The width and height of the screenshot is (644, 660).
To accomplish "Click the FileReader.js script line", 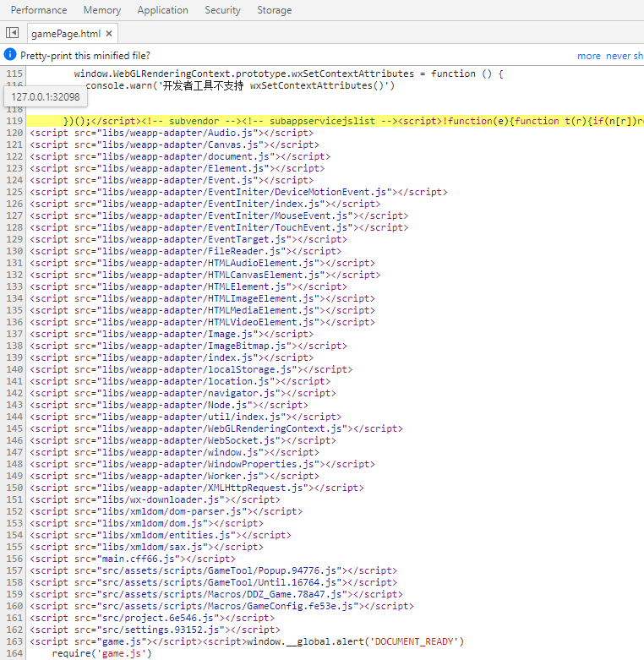I will [x=186, y=251].
